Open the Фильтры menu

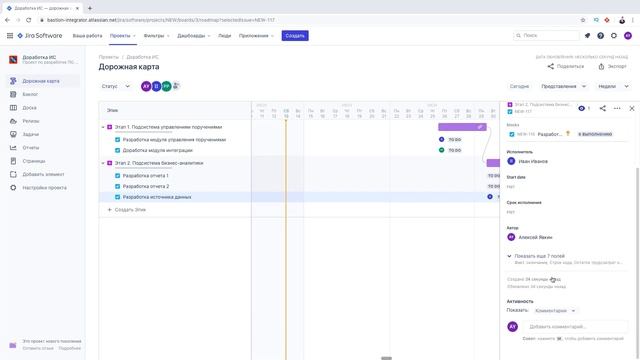[x=156, y=36]
